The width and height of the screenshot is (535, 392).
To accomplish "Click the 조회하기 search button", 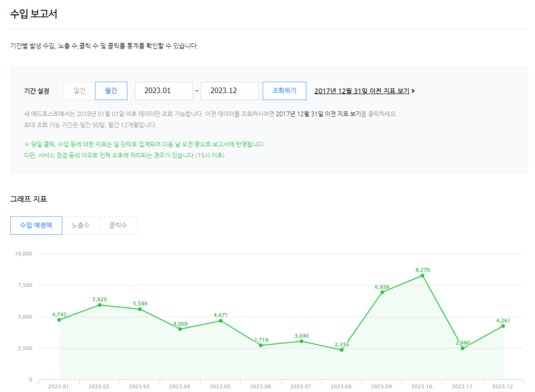I will point(284,91).
